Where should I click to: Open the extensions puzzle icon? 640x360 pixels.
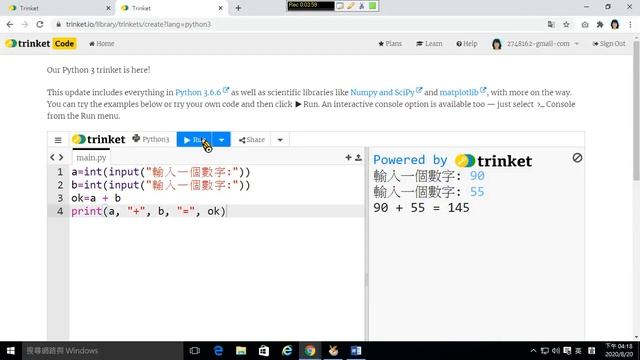coord(600,24)
